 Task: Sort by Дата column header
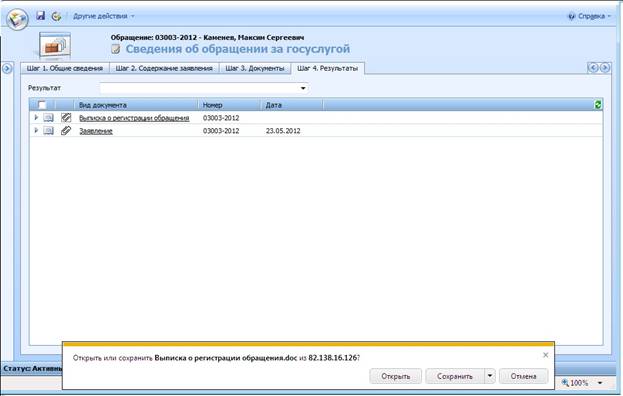292,105
